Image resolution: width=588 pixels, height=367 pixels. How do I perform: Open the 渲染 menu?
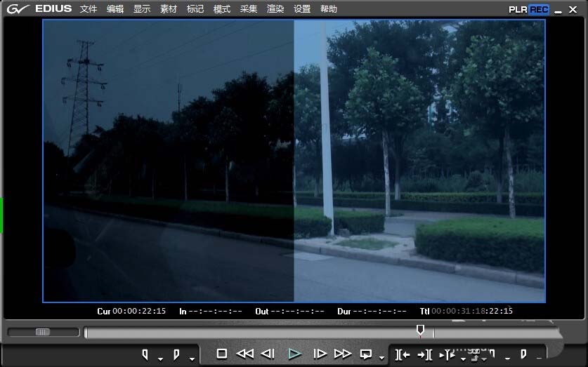coord(275,8)
